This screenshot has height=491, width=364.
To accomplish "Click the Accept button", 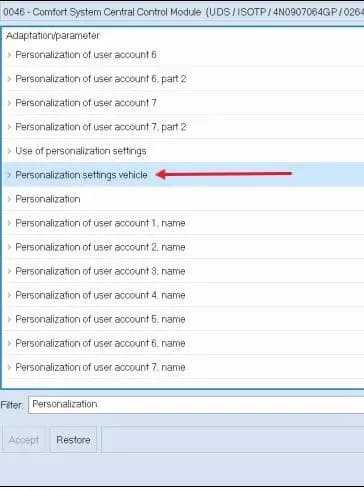I will (x=24, y=440).
